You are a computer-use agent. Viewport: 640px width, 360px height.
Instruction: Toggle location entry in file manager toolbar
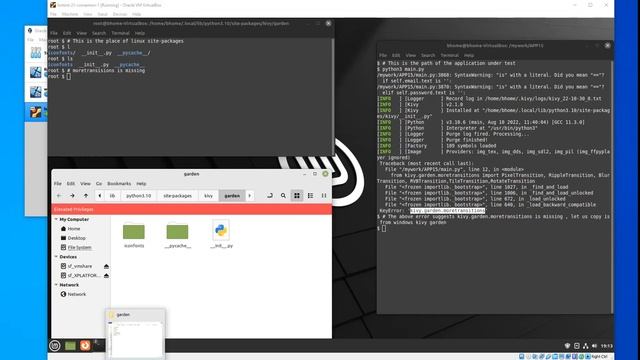[270, 196]
